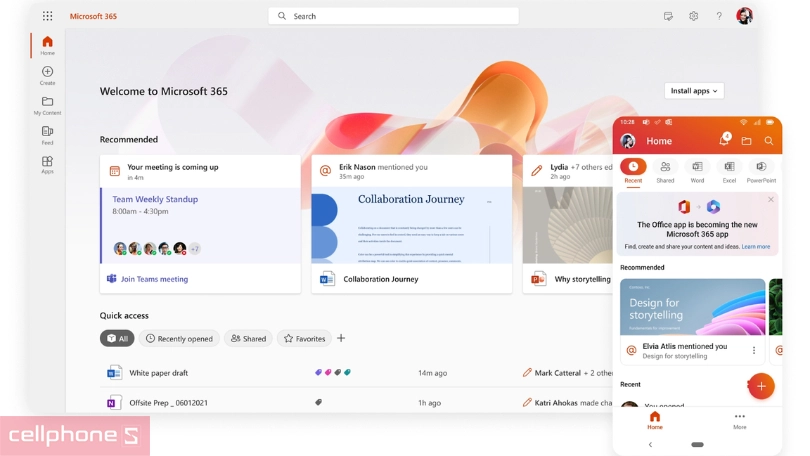Open the Why storytelling card preview image

coord(568,225)
